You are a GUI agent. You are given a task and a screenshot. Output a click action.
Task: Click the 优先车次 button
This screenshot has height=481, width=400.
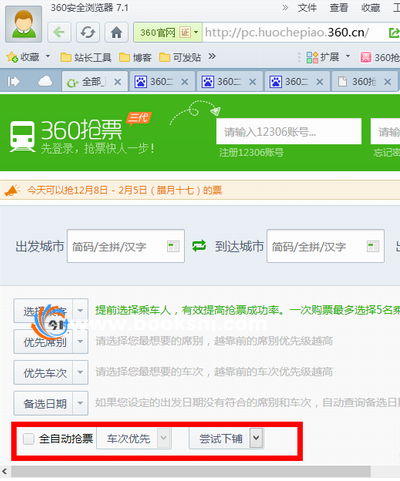[43, 372]
